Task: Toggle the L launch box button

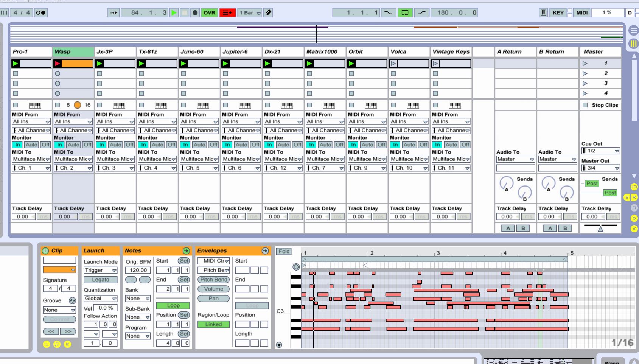Action: point(47,344)
